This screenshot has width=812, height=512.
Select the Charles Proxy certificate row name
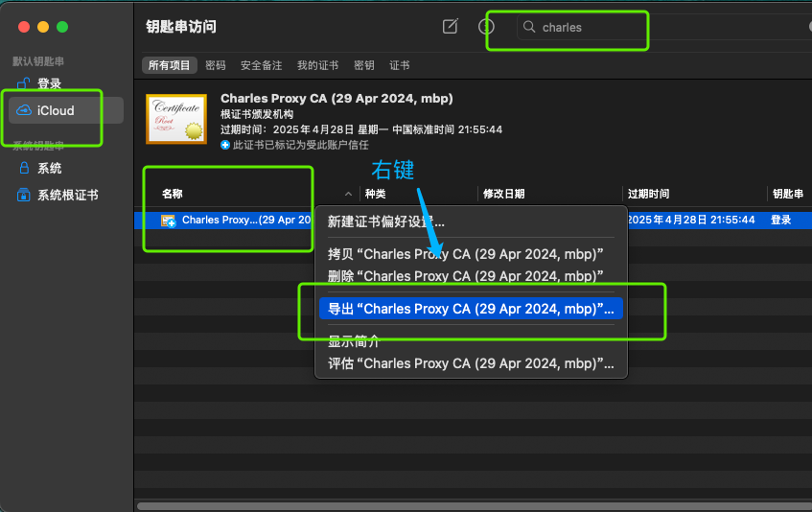click(x=246, y=220)
